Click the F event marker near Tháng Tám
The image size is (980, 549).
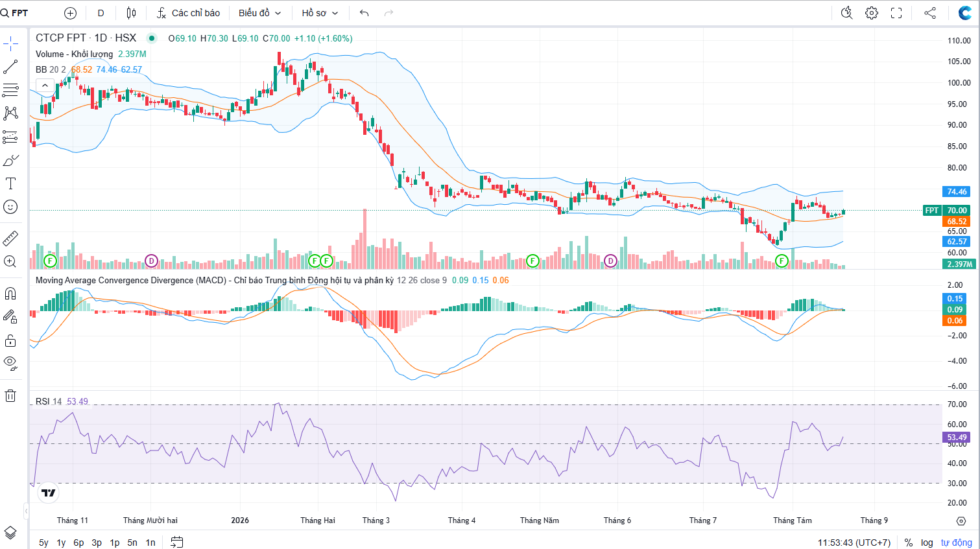tap(782, 261)
